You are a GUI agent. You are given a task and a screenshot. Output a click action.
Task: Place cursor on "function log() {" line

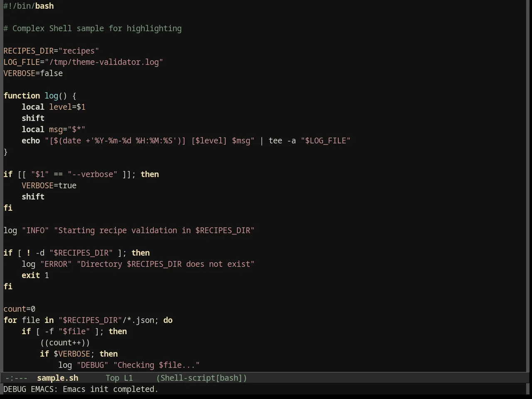pos(40,96)
